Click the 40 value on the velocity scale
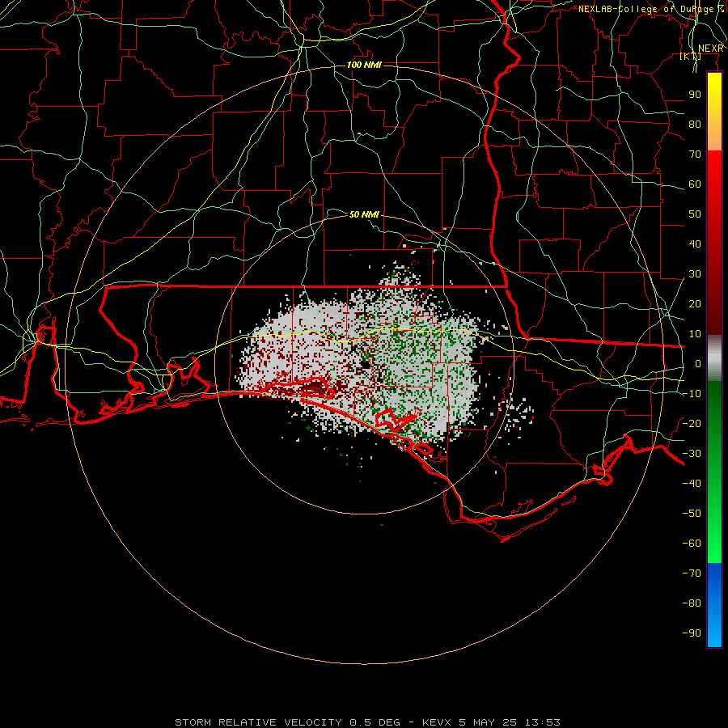Image resolution: width=728 pixels, height=728 pixels. (695, 243)
